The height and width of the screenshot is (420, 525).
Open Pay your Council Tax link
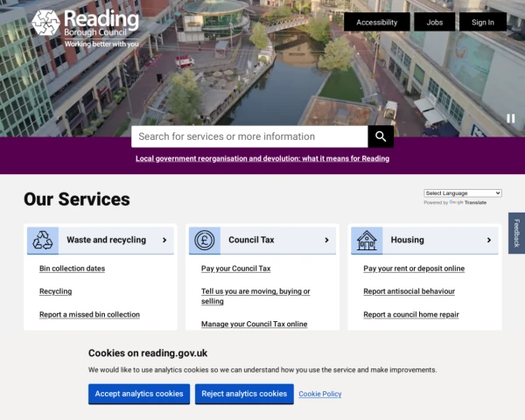pos(235,269)
